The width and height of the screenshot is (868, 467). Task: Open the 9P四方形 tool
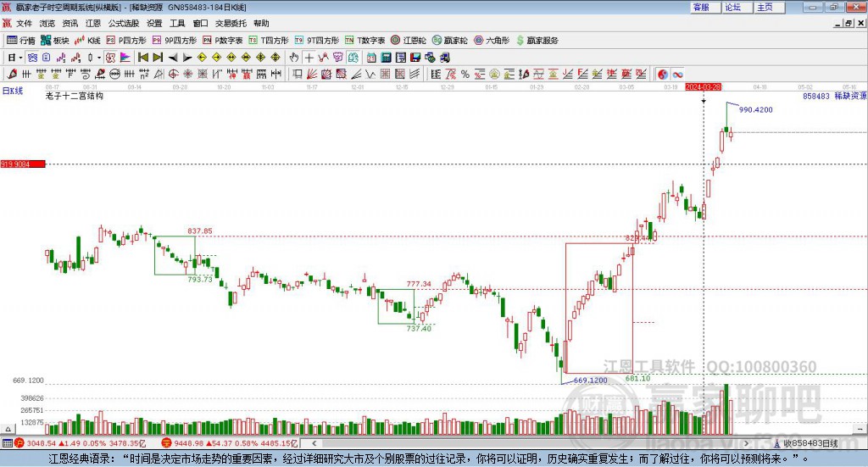175,41
